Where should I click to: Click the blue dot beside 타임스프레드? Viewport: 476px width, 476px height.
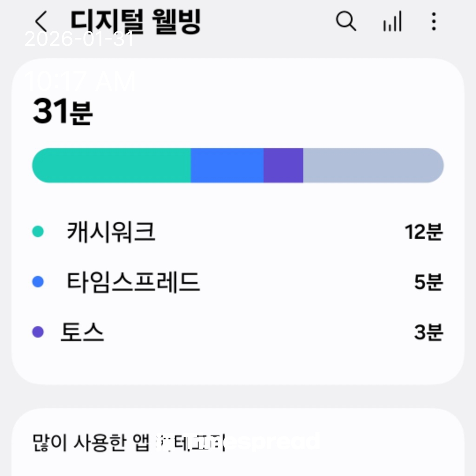[38, 282]
